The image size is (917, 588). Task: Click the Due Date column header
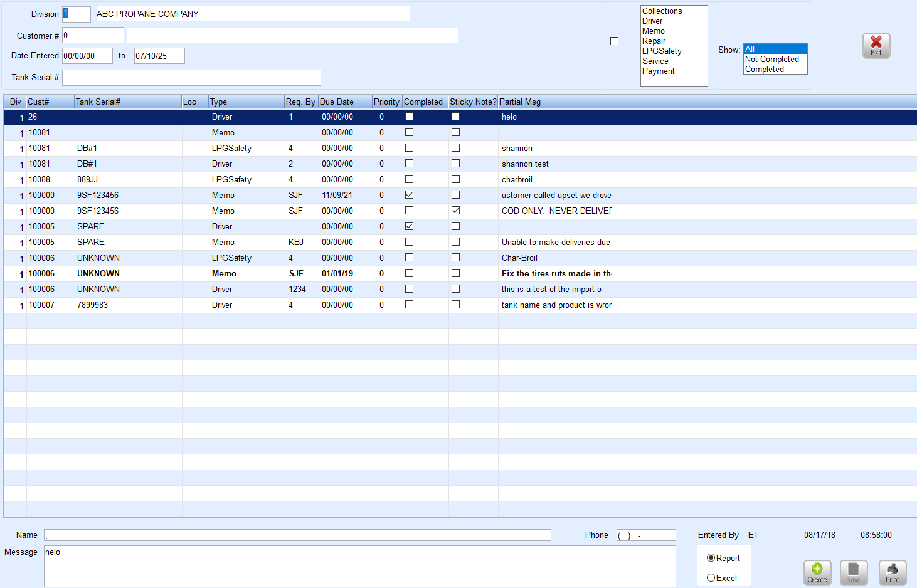346,102
